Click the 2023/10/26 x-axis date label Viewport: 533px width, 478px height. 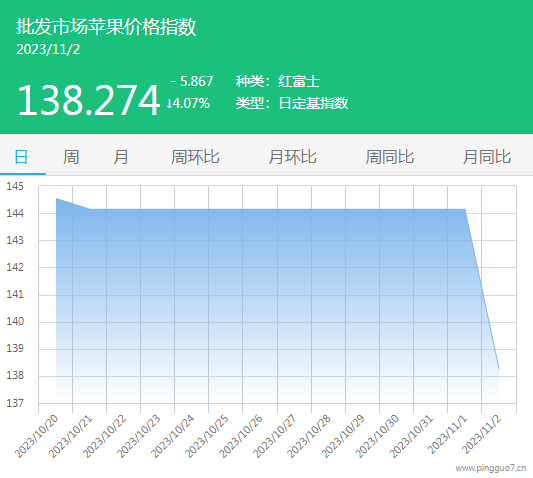(x=240, y=437)
